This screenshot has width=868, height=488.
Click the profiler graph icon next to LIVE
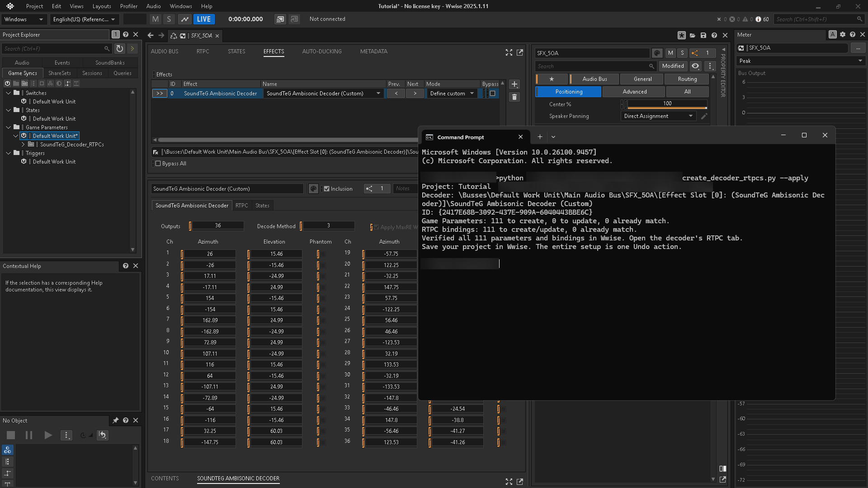pyautogui.click(x=184, y=19)
